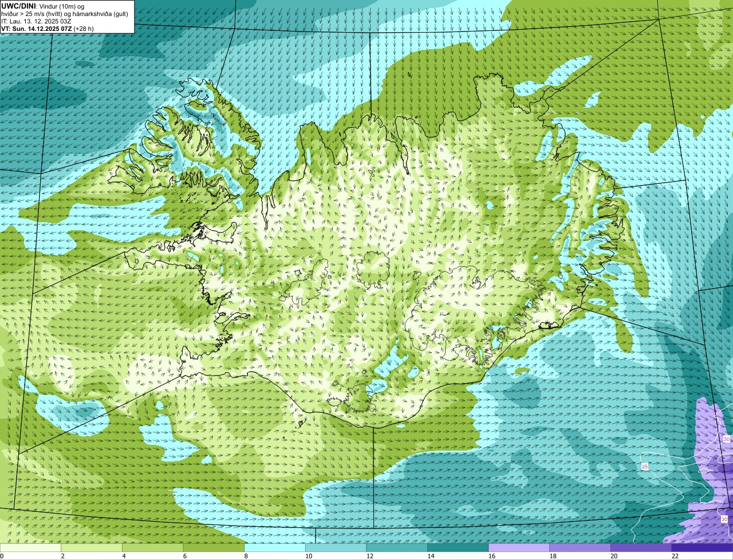This screenshot has width=733, height=560.
Task: Click the 8–10 m/s light cyan legend swatch
Action: (275, 548)
